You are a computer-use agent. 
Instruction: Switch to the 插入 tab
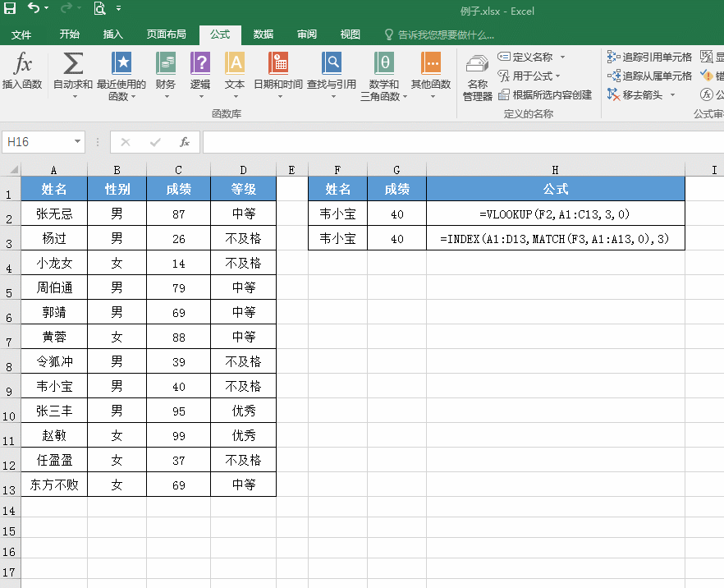[112, 34]
